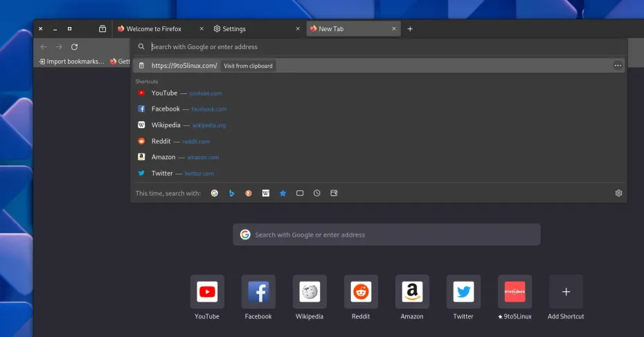Viewport: 644px width, 337px height.
Task: Close the New Tab tab
Action: (x=394, y=29)
